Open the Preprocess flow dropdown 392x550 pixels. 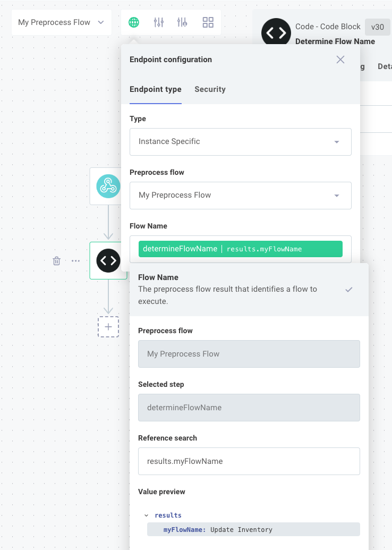(x=240, y=196)
